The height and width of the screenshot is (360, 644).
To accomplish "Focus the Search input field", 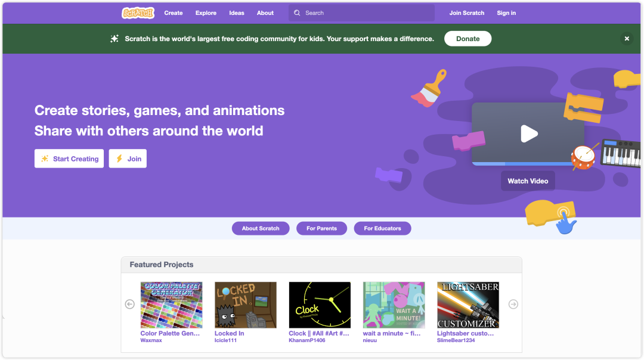I will coord(361,13).
